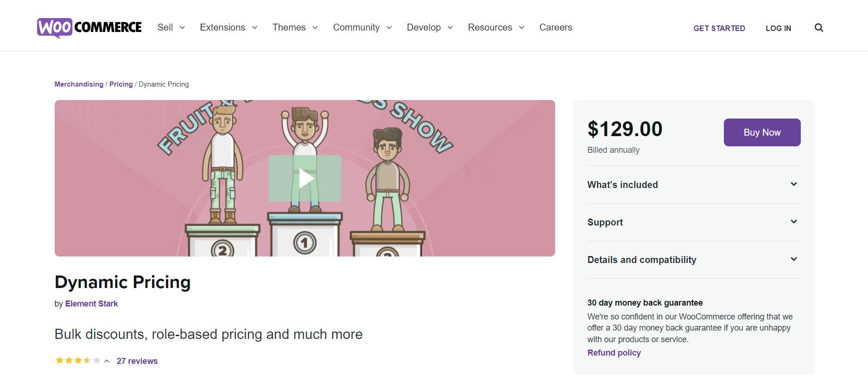Screen dimensions: 868x388
Task: Click LOG IN
Action: tap(779, 28)
